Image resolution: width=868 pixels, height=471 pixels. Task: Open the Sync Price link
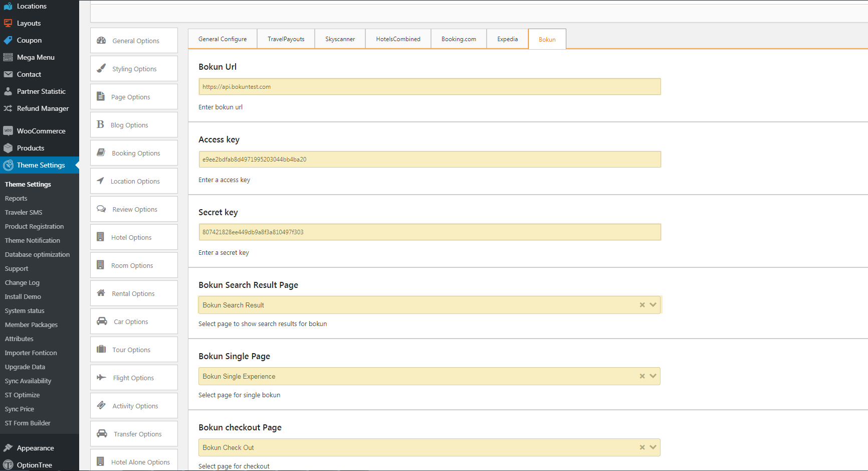point(20,409)
